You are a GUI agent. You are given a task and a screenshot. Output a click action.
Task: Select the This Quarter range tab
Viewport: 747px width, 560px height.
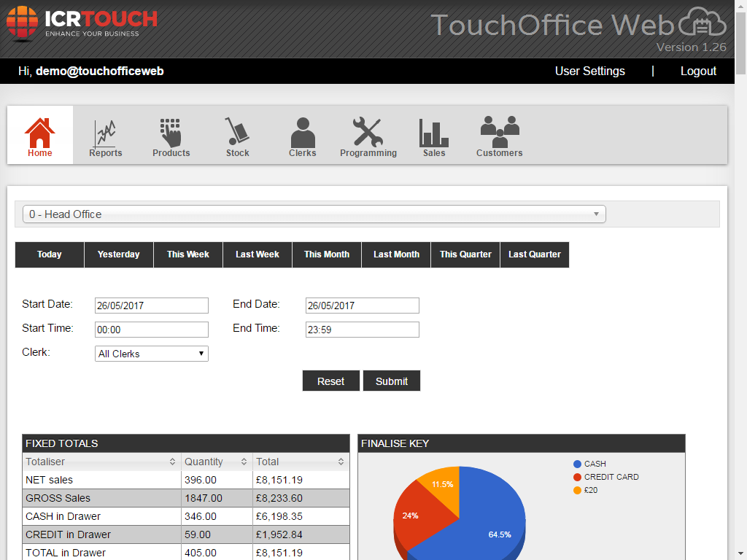point(465,254)
